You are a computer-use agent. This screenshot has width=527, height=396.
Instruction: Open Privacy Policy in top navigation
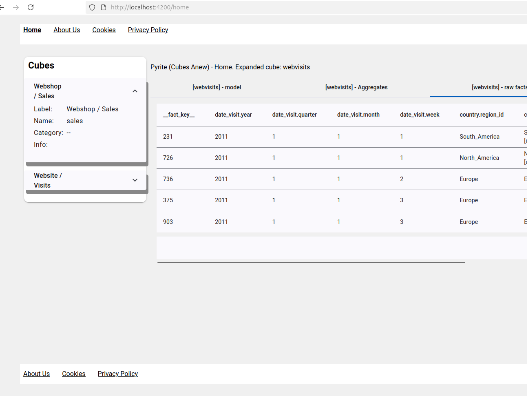(148, 30)
